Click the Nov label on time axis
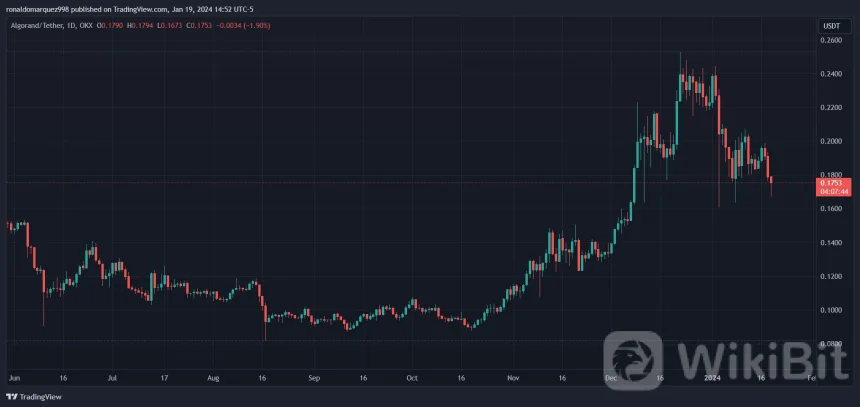This screenshot has width=860, height=407. pos(514,380)
